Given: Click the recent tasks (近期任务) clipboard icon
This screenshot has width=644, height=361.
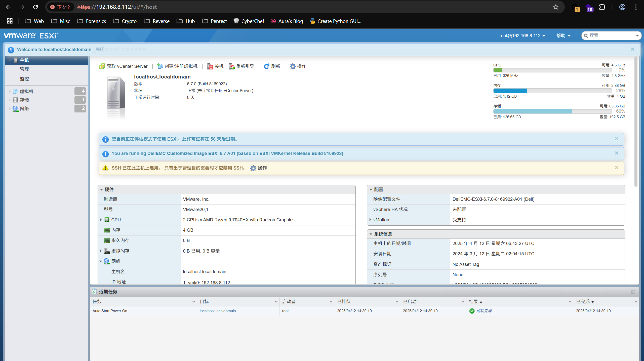Looking at the screenshot, I should click(x=94, y=292).
